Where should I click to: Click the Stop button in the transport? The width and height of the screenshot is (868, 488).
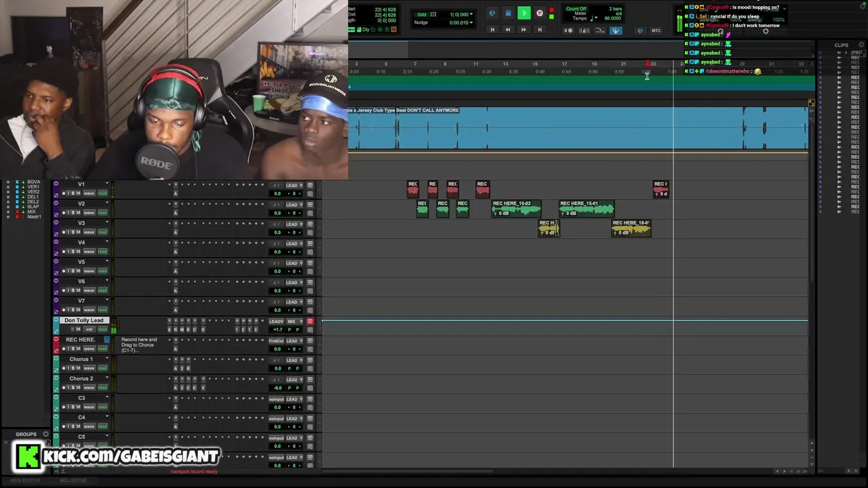coord(508,13)
